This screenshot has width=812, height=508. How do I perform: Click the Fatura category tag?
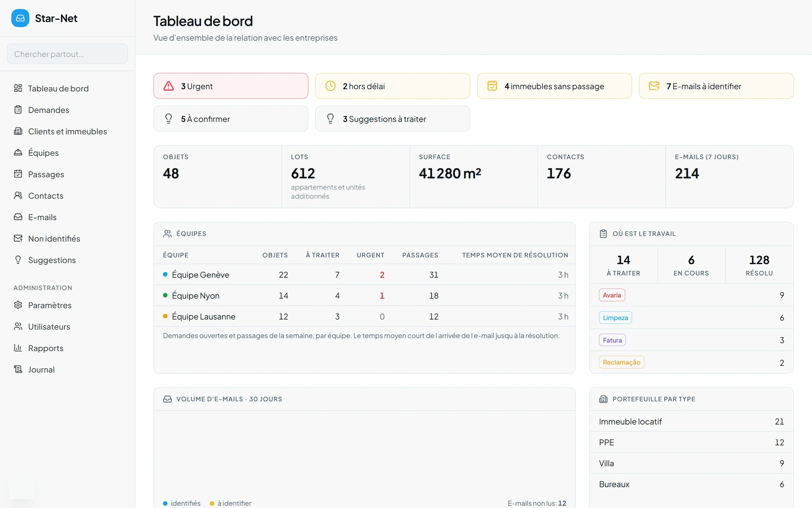click(612, 340)
